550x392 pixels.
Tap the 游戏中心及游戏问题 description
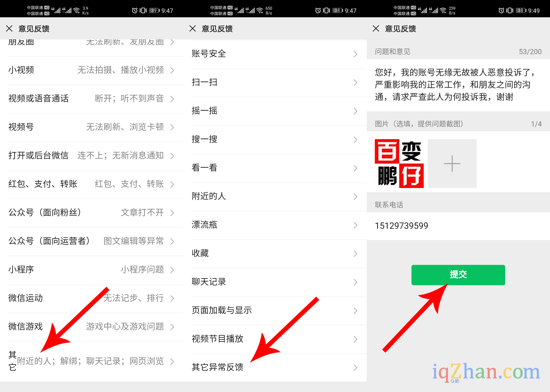[x=125, y=327]
